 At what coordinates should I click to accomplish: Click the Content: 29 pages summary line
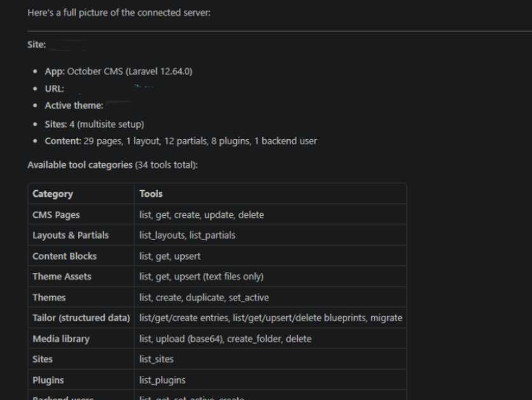pyautogui.click(x=181, y=141)
